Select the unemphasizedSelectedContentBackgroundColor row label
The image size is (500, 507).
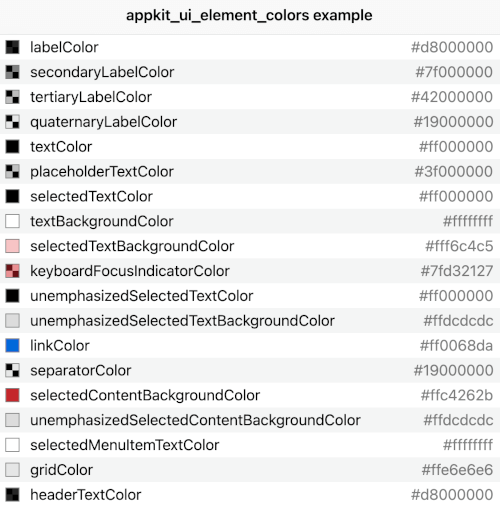click(x=195, y=420)
